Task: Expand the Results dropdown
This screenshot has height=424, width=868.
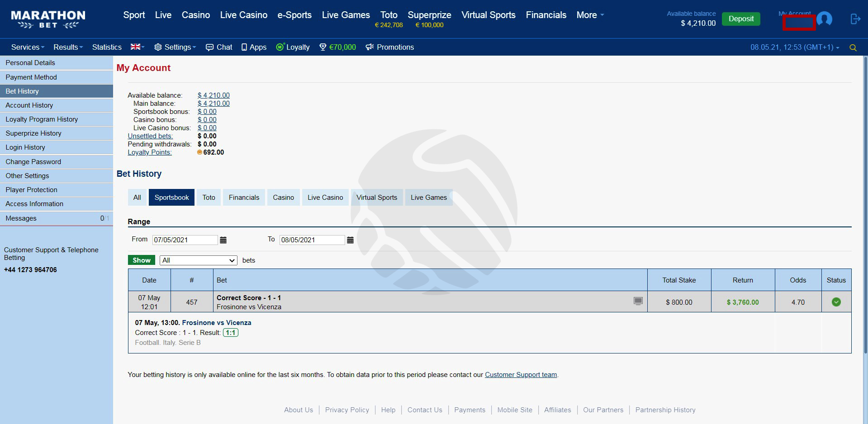Action: point(68,47)
